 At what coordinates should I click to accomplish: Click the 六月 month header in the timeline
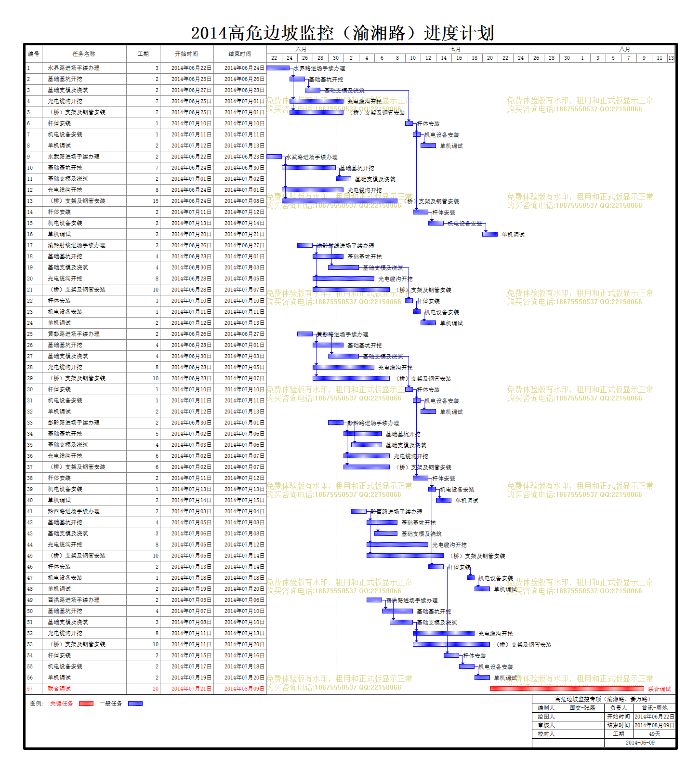(301, 49)
